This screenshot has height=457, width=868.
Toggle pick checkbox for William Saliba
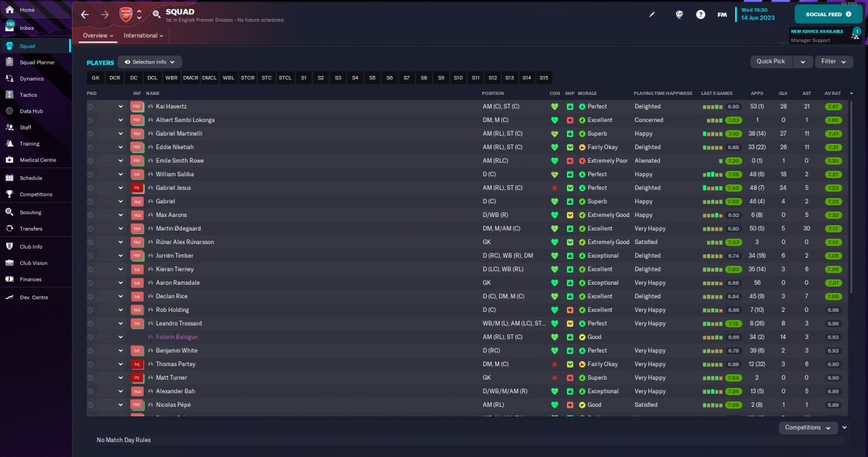click(91, 174)
